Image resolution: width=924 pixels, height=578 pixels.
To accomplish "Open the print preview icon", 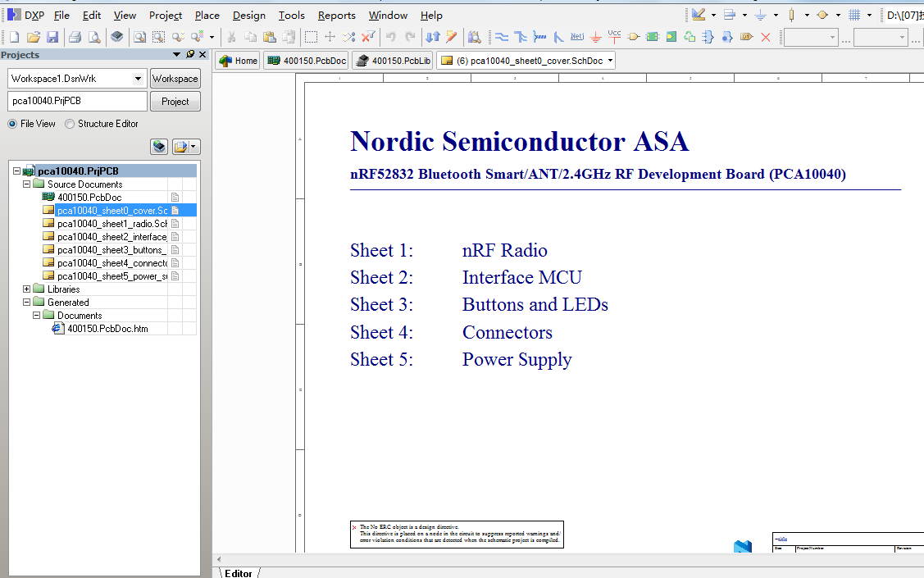I will tap(94, 37).
